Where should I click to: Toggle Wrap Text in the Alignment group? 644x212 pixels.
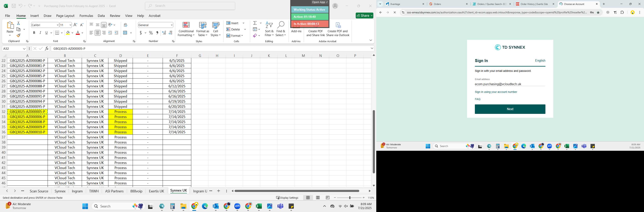125,25
